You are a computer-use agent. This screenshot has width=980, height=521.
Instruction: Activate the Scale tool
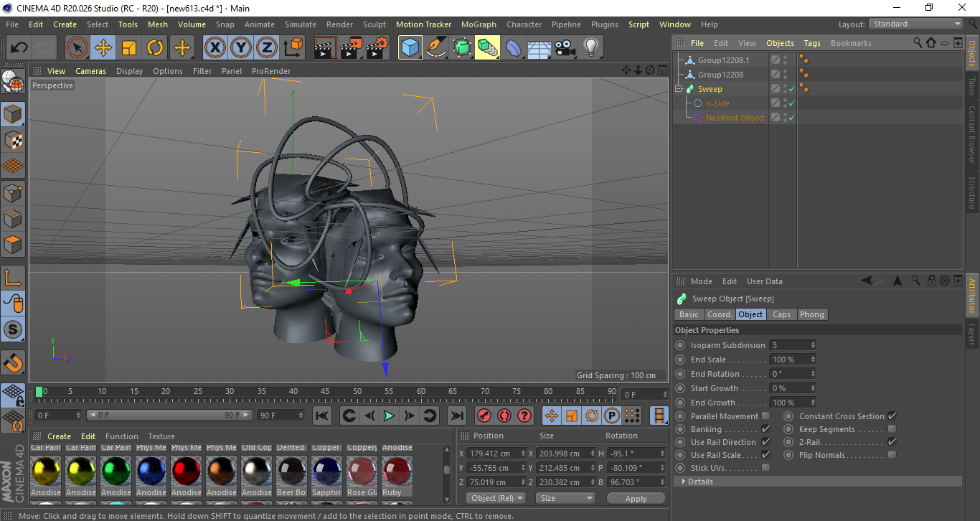pos(129,48)
